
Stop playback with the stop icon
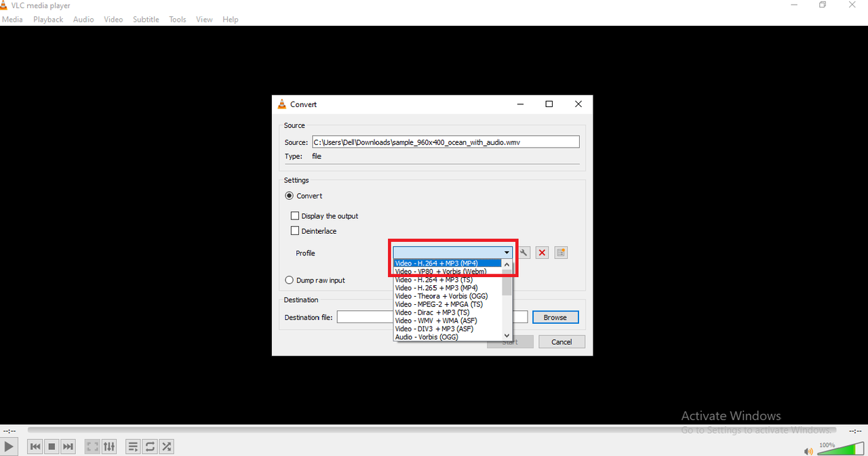[51, 447]
